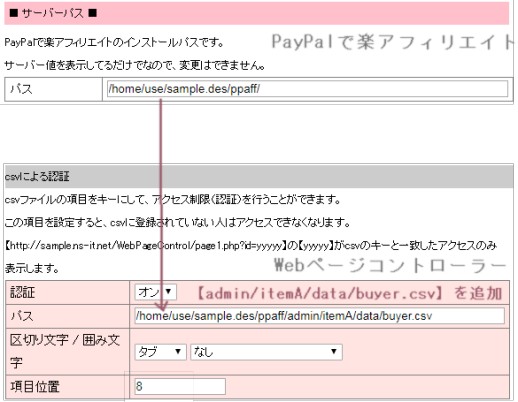The height and width of the screenshot is (402, 518).
Task: Click text starting csvファイルの項目をキーにして
Action: 173,199
